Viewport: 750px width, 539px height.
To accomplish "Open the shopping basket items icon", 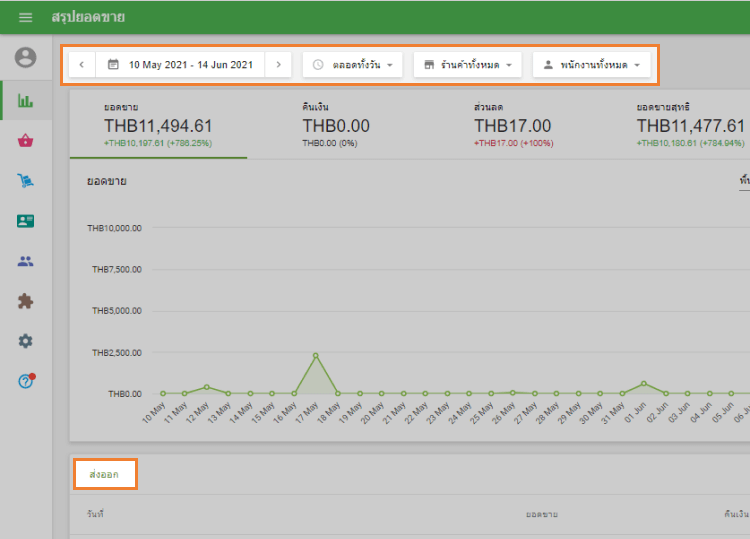I will coord(25,141).
